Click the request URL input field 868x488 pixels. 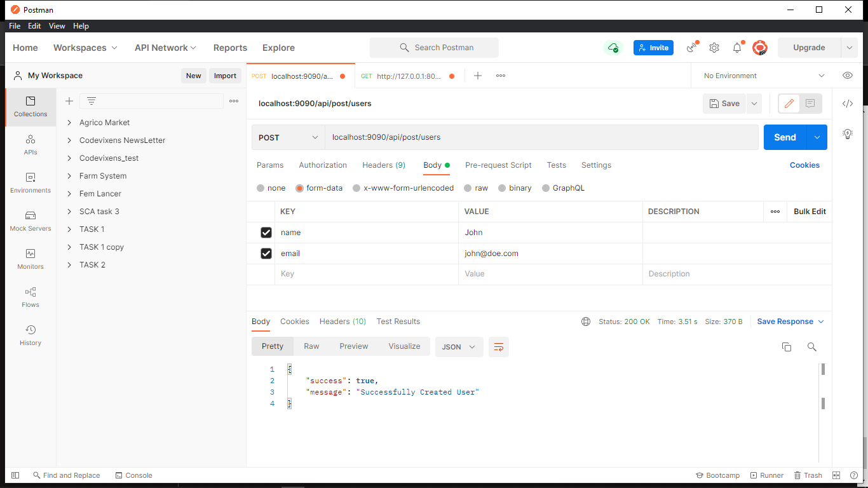pos(540,137)
